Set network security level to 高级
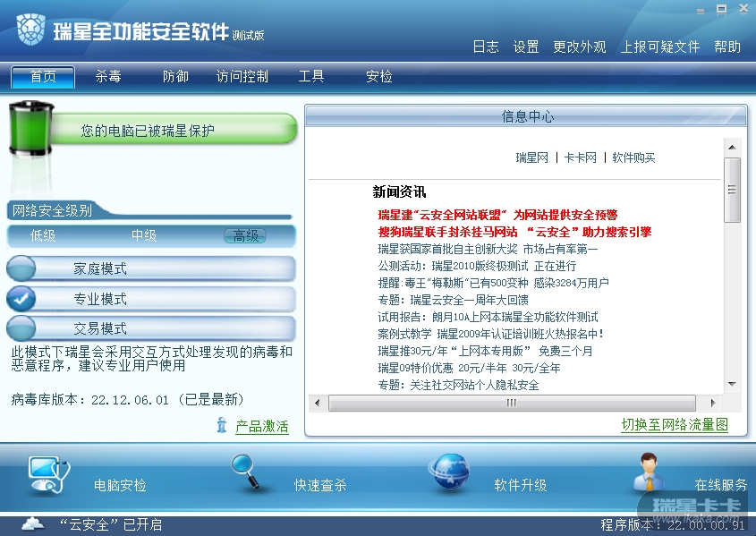 click(245, 235)
